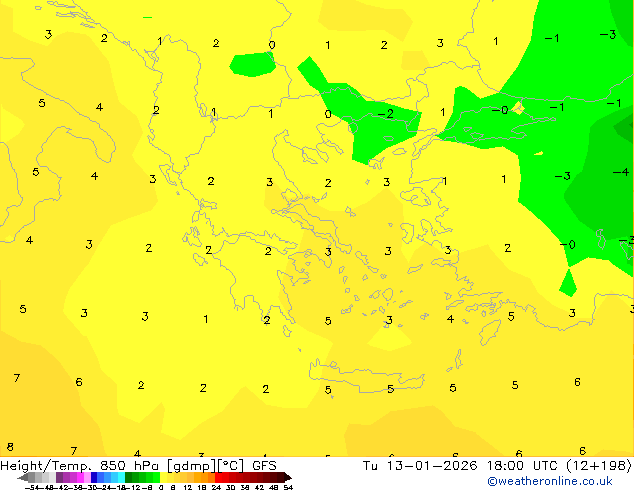Pick the bright red 24°C legend color

tap(218, 477)
